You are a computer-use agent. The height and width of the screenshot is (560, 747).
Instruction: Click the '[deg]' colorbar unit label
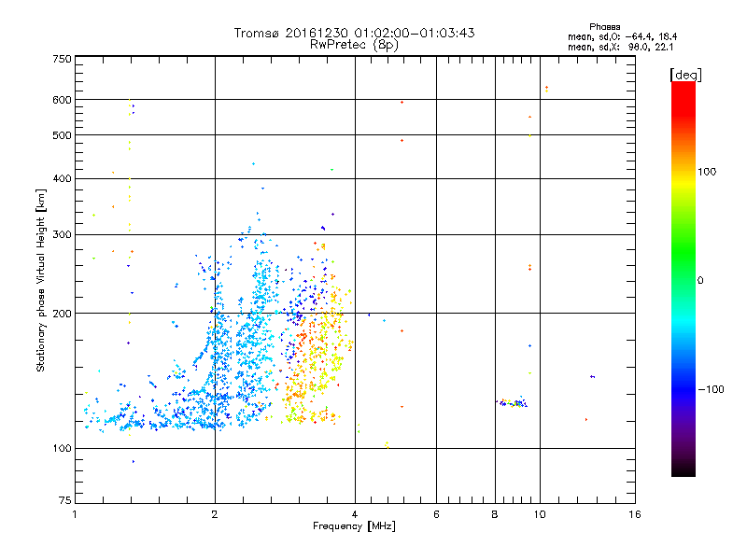(x=685, y=75)
